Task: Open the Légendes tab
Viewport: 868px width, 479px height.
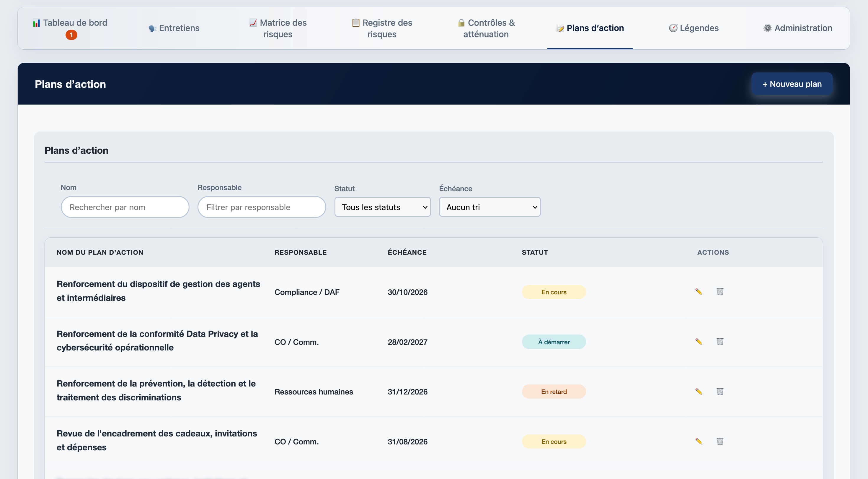Action: (x=694, y=28)
